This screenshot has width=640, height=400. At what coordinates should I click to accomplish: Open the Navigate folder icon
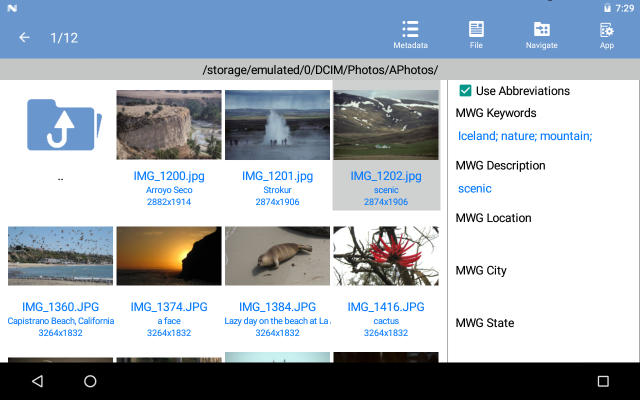[x=541, y=35]
